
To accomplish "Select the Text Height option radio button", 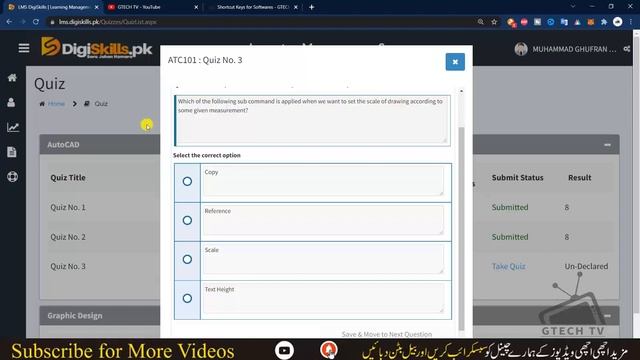I will (187, 298).
